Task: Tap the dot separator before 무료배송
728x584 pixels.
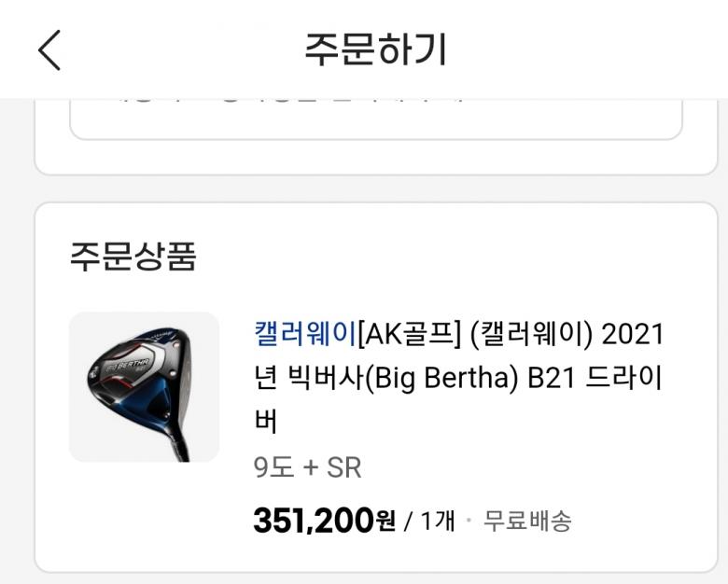Action: [469, 520]
